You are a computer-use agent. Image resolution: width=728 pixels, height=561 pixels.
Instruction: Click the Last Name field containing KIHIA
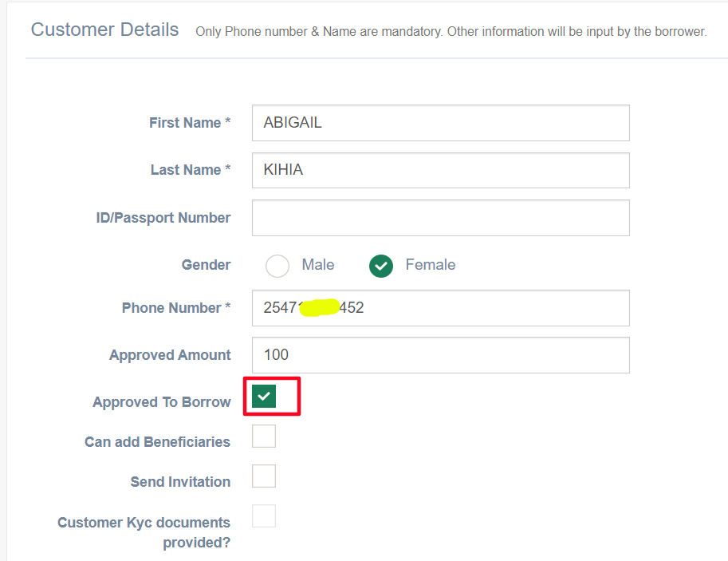[440, 170]
